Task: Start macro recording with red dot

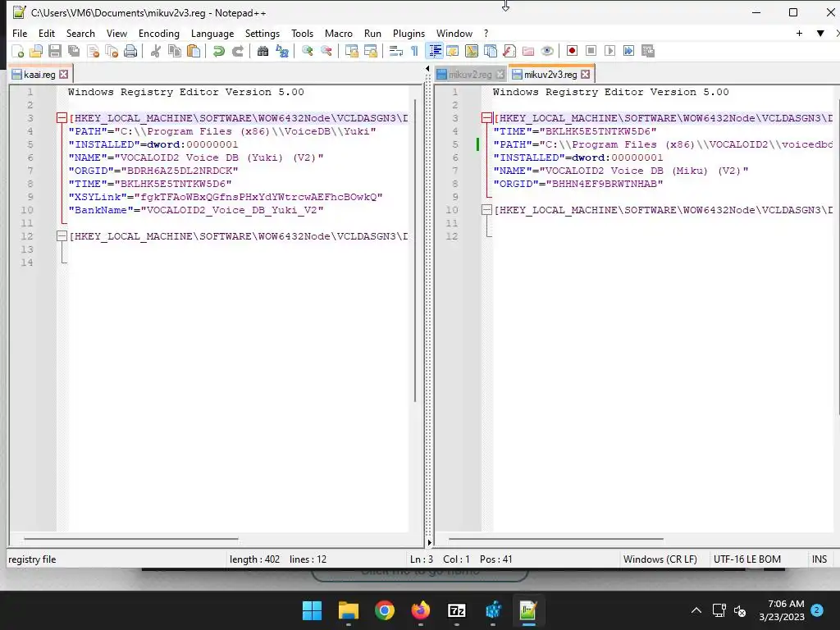Action: pyautogui.click(x=572, y=51)
